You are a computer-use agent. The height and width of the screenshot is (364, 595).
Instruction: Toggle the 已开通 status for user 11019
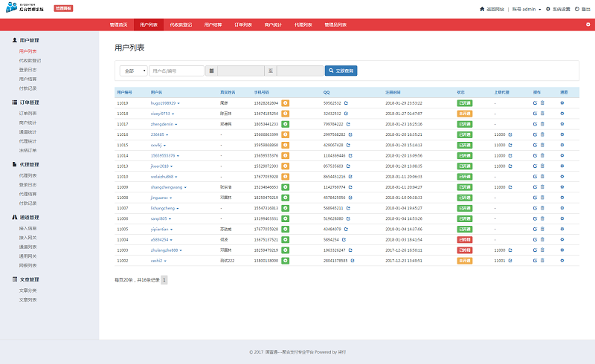(464, 103)
